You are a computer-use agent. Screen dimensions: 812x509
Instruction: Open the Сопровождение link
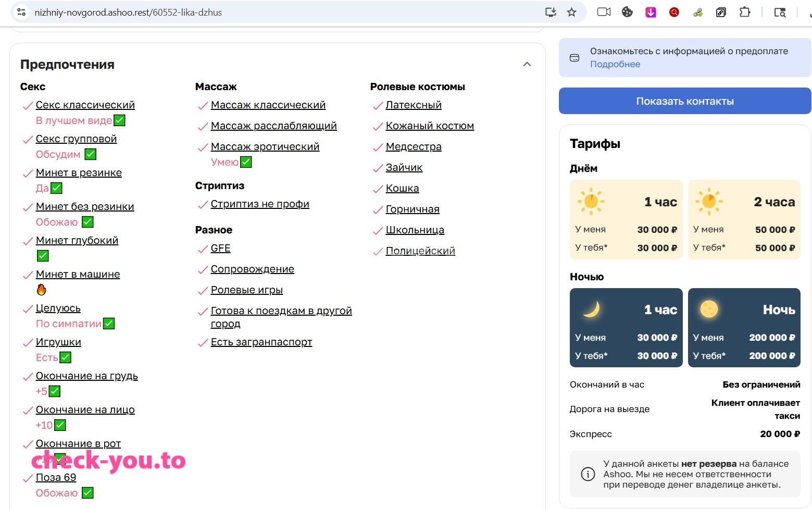point(253,269)
